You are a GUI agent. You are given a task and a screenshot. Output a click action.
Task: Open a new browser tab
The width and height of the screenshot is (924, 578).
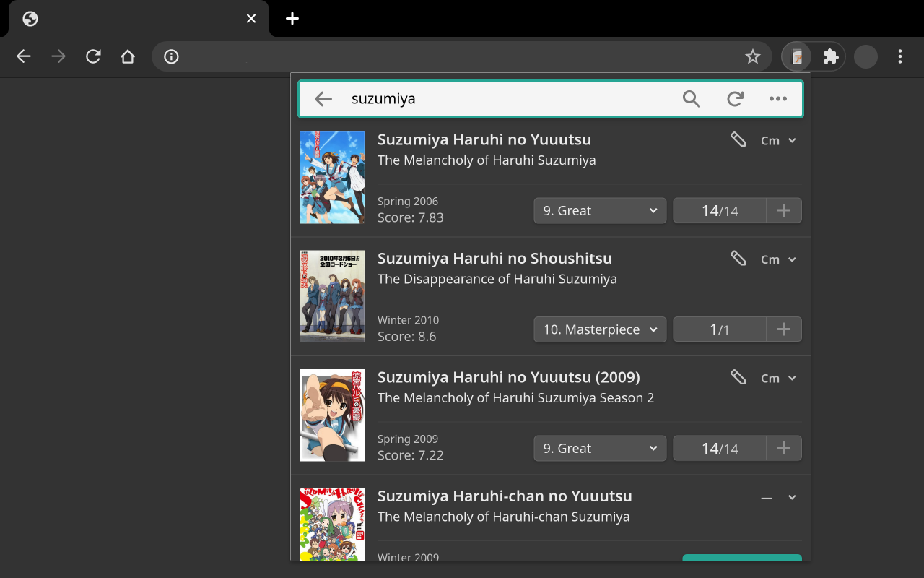pos(292,19)
